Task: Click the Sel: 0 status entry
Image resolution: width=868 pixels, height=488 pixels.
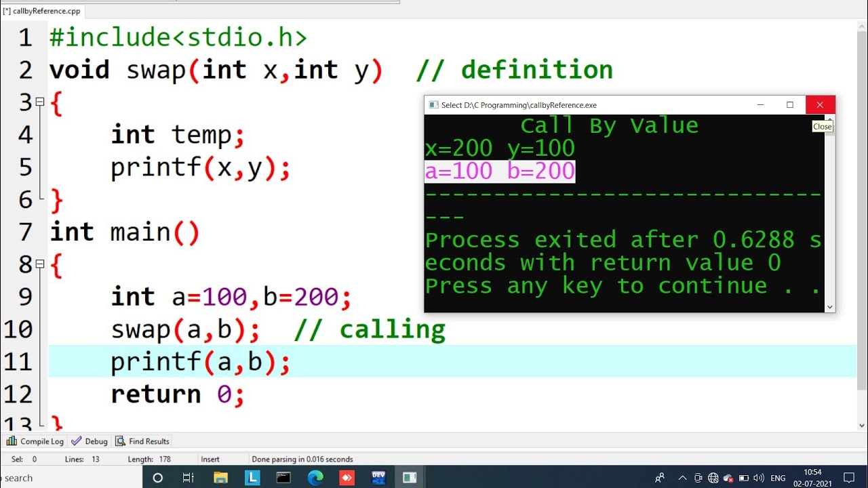Action: point(24,460)
